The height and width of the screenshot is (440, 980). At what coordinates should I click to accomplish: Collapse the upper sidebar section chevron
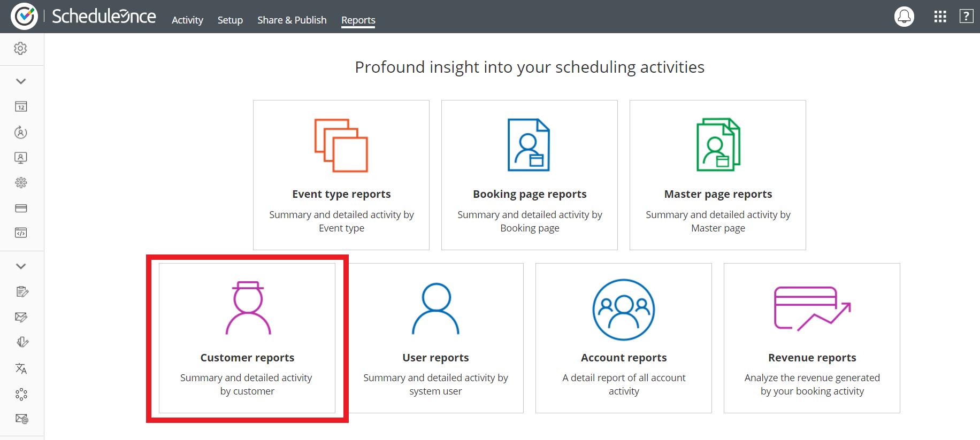(x=21, y=81)
